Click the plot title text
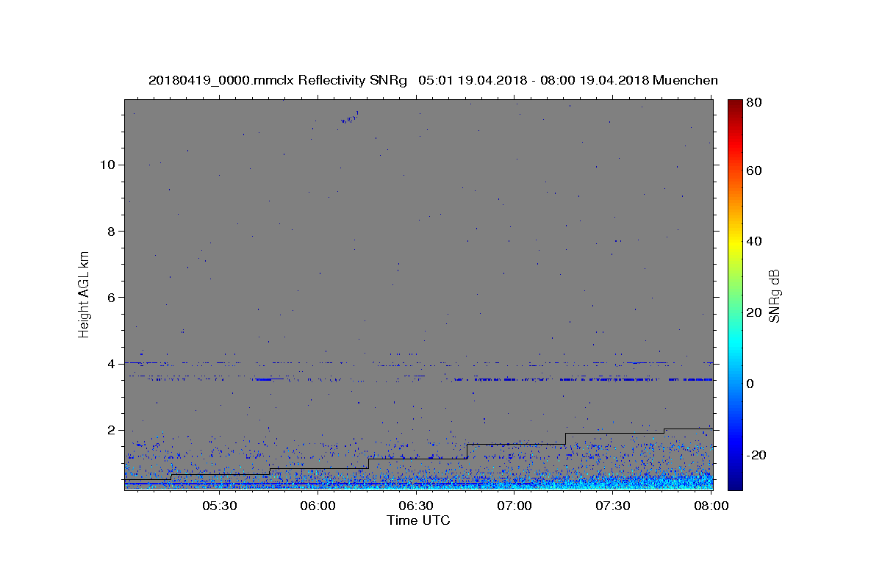The image size is (882, 588). click(x=433, y=80)
